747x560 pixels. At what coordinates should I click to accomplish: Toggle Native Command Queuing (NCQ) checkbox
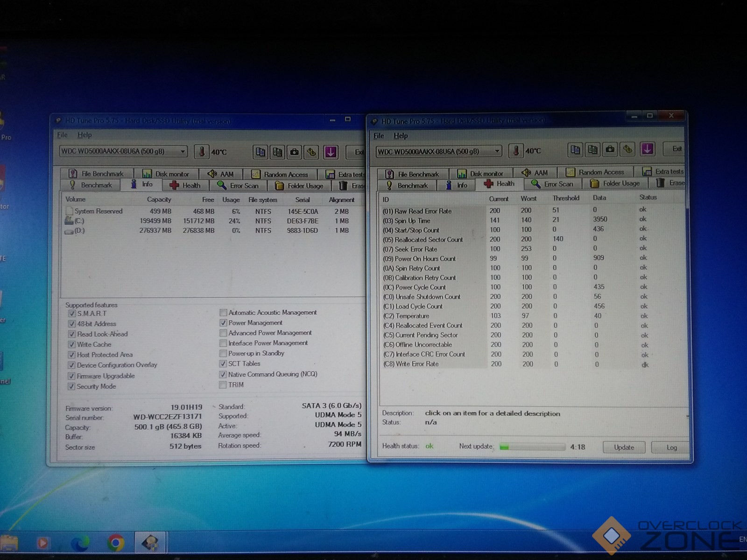(x=223, y=374)
